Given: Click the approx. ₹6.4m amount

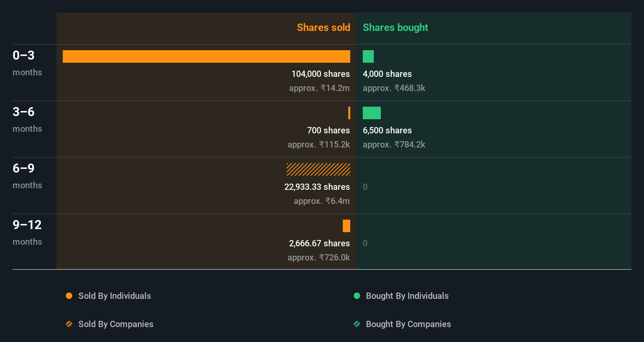Looking at the screenshot, I should pos(322,201).
